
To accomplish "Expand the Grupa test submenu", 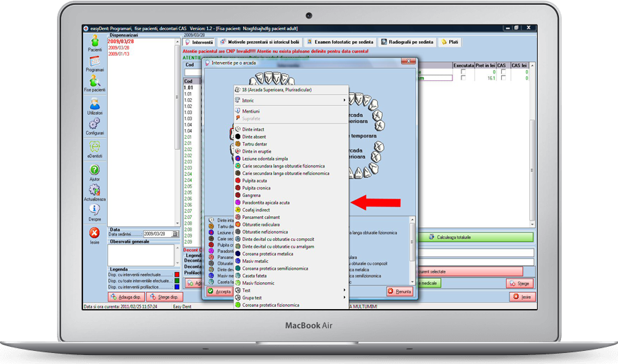I will pos(288,297).
